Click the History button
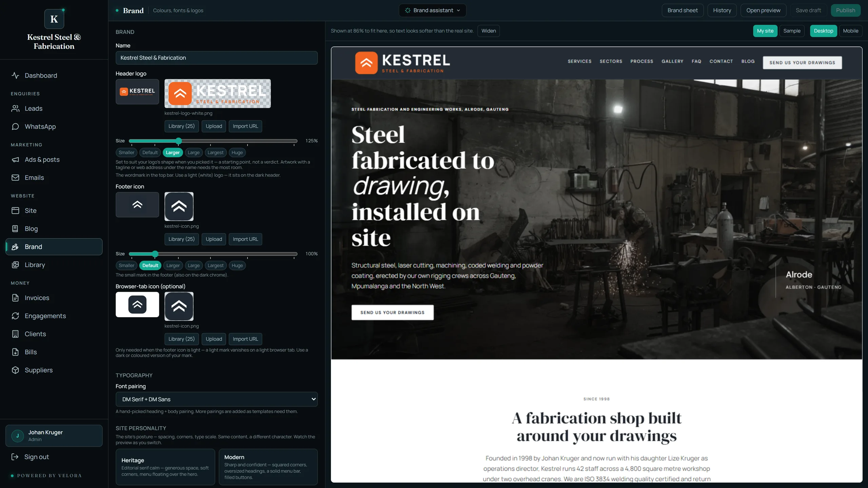This screenshot has width=868, height=488. 722,11
